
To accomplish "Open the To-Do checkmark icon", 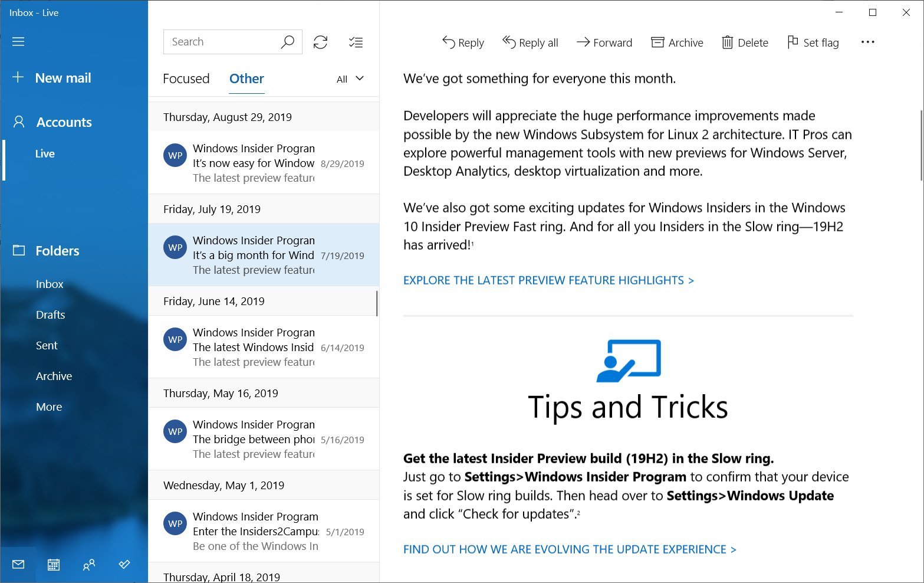I will (x=124, y=565).
